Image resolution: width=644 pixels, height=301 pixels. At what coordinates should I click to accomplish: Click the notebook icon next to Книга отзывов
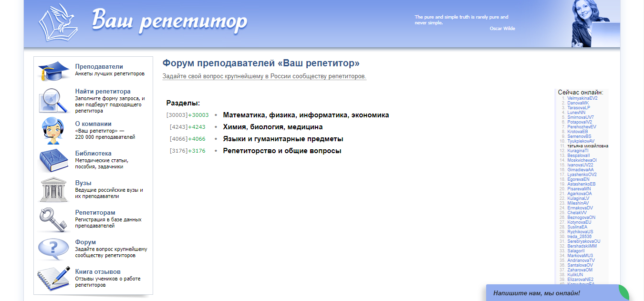click(x=54, y=275)
